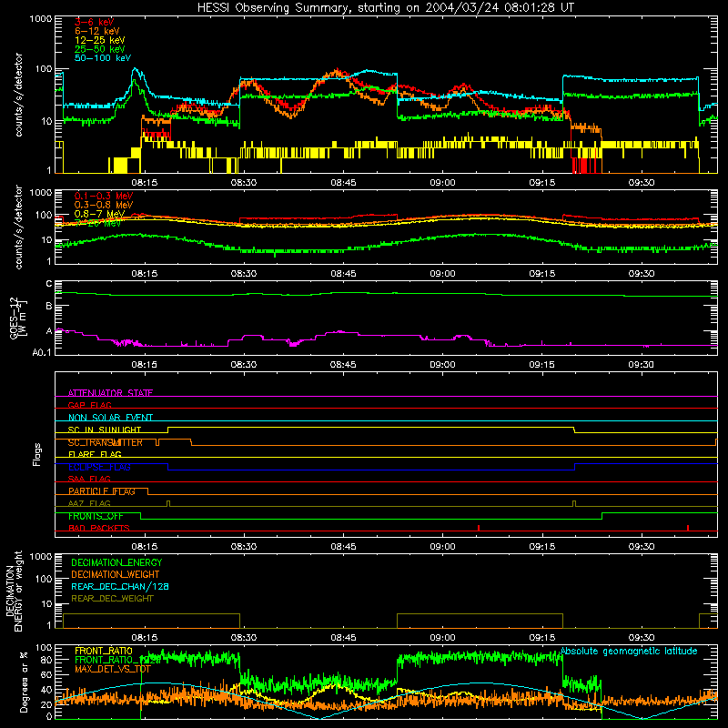Click the 0.8-7 MeV legend label
Screen dimensions: 728x728
click(x=100, y=214)
